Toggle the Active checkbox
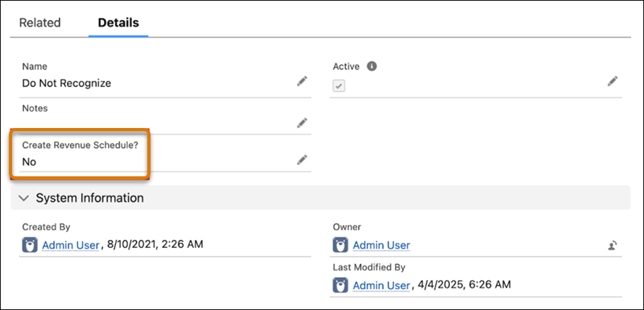644x310 pixels. coord(339,86)
